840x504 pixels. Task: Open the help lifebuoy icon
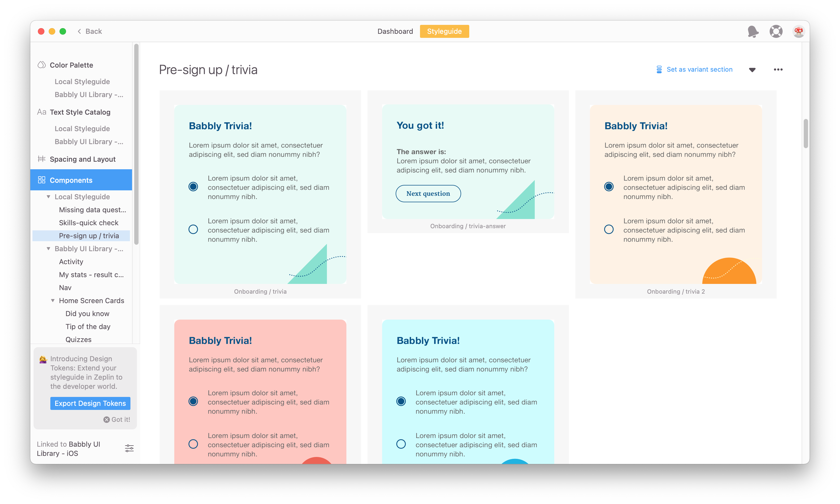pyautogui.click(x=776, y=32)
